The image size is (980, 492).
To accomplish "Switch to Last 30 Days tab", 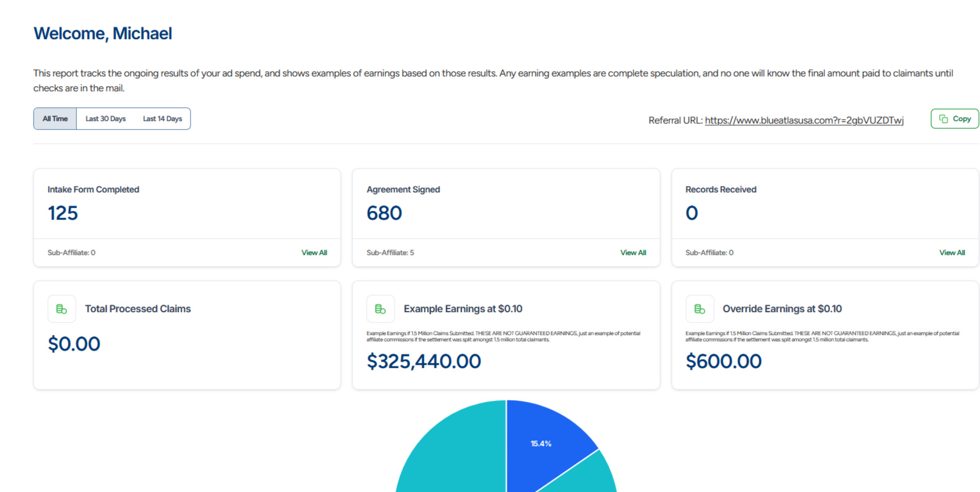I will [x=105, y=119].
